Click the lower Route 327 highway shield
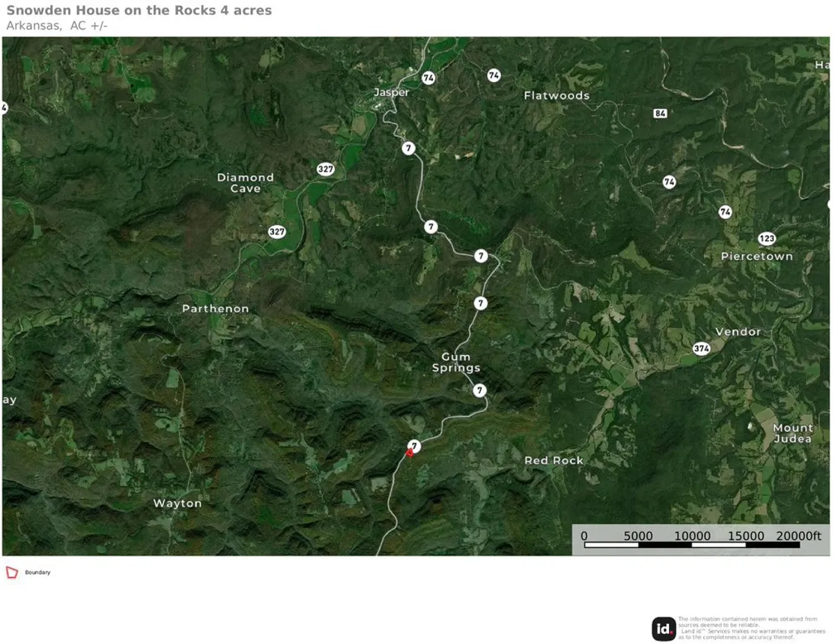 [x=277, y=231]
